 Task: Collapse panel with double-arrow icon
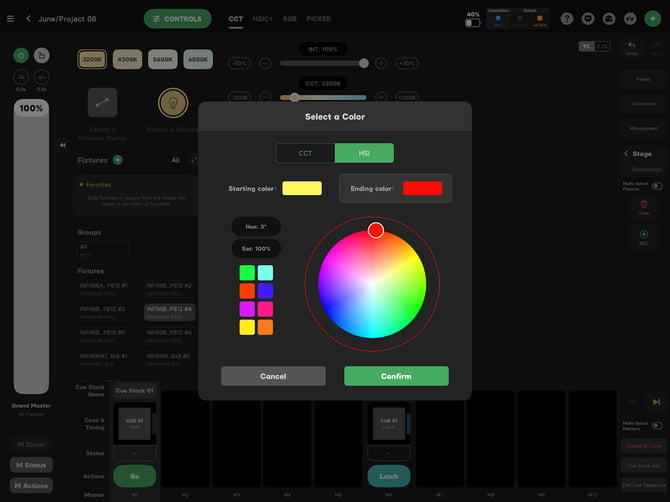(63, 145)
